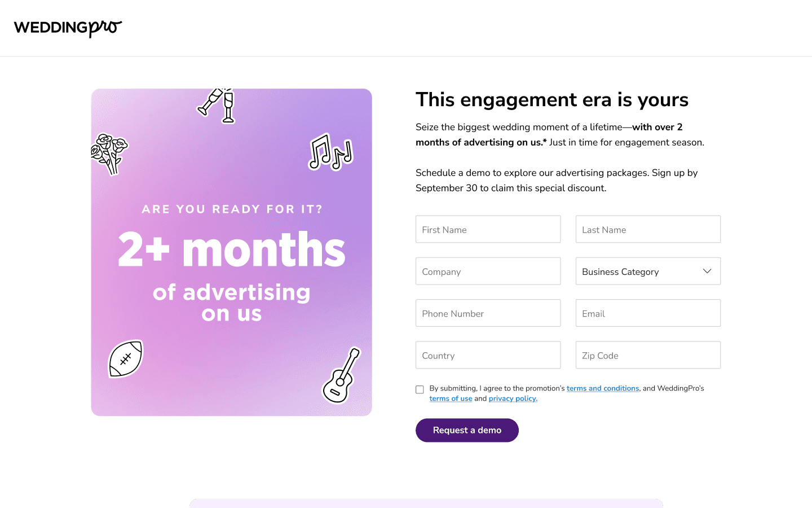Click the Request a demo button
812x508 pixels.
pyautogui.click(x=467, y=430)
